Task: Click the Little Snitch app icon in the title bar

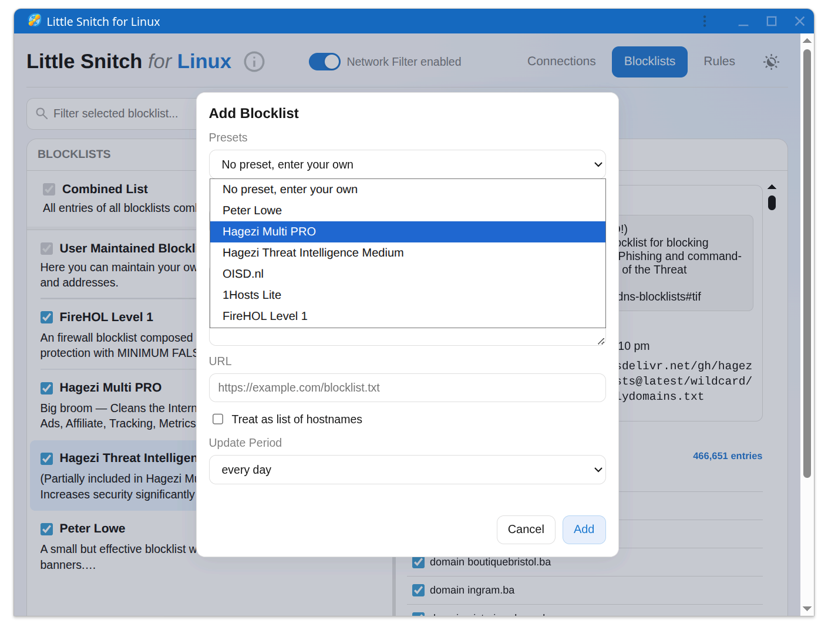Action: pos(35,21)
